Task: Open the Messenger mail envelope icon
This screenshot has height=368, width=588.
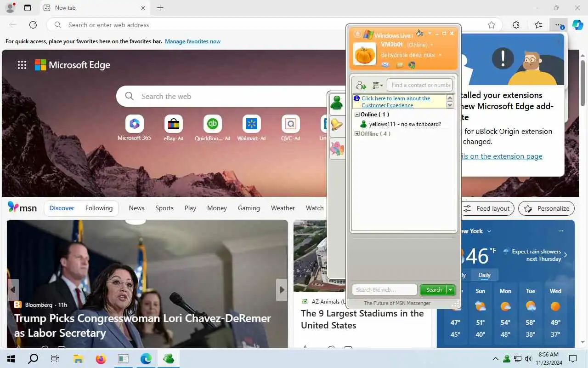Action: pos(385,65)
